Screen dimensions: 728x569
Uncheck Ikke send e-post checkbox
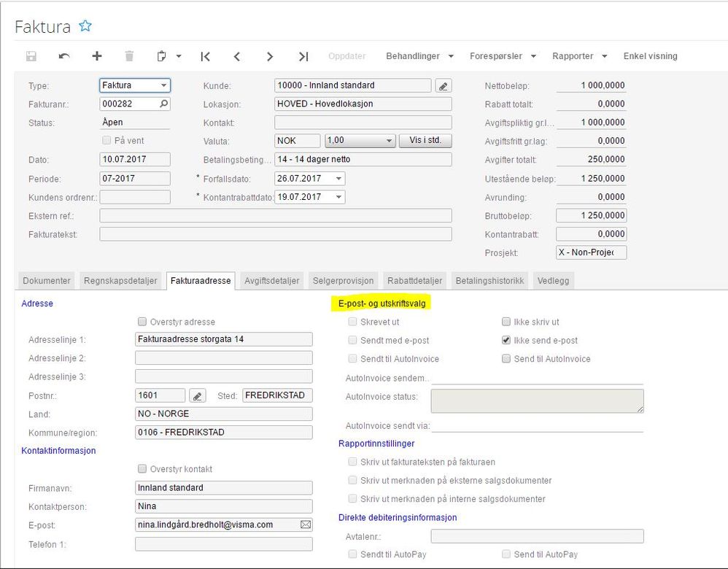point(506,340)
